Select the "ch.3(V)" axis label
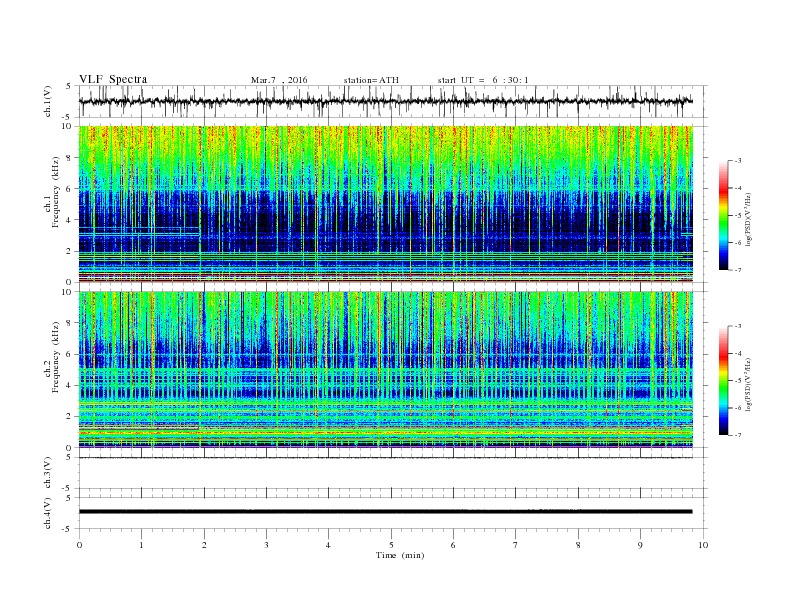This screenshot has height=612, width=792. pos(48,473)
